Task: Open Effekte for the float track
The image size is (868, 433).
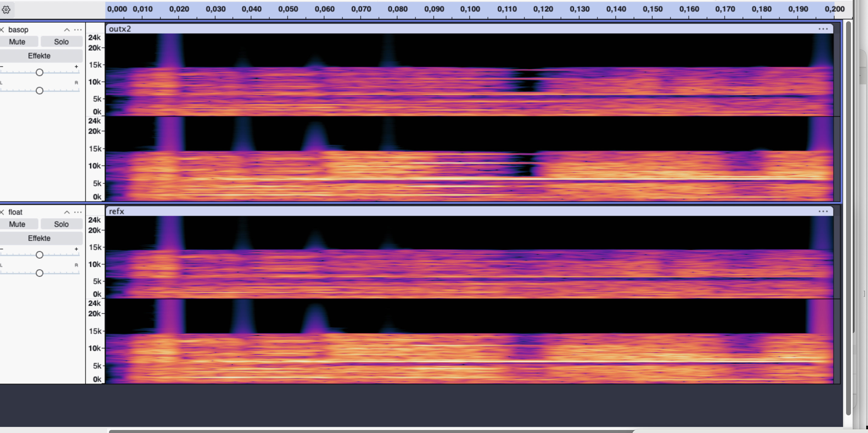Action: 40,238
